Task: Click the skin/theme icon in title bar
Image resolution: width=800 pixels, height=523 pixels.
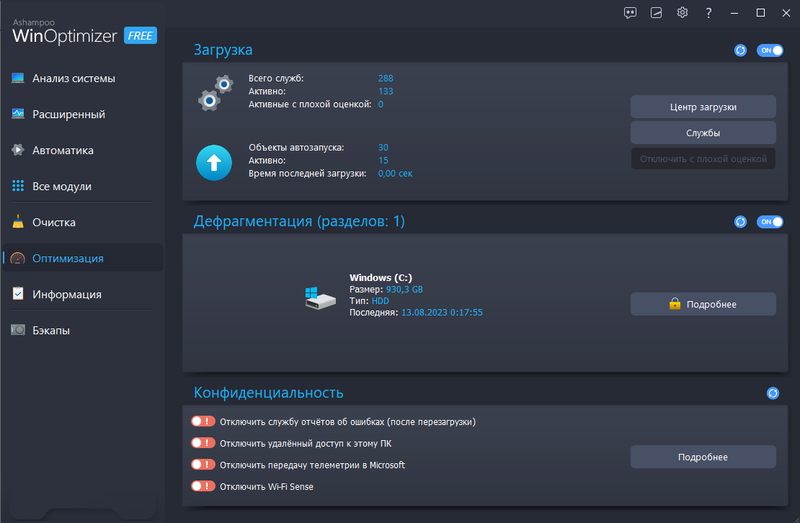Action: pyautogui.click(x=656, y=13)
